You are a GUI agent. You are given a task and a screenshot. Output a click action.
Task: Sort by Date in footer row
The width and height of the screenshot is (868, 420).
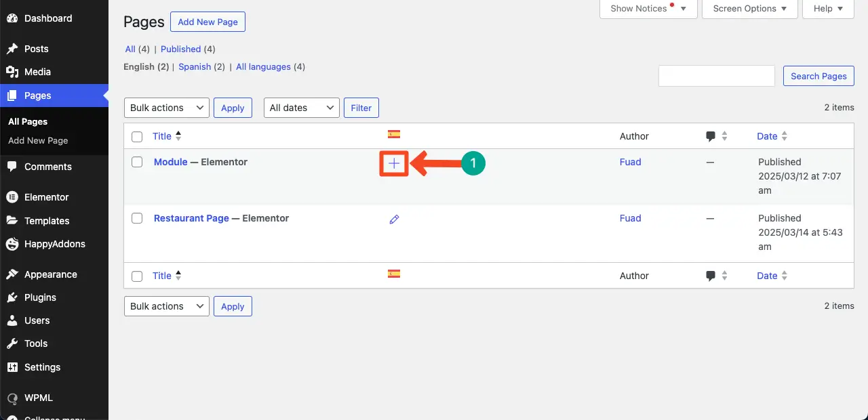[x=772, y=276]
